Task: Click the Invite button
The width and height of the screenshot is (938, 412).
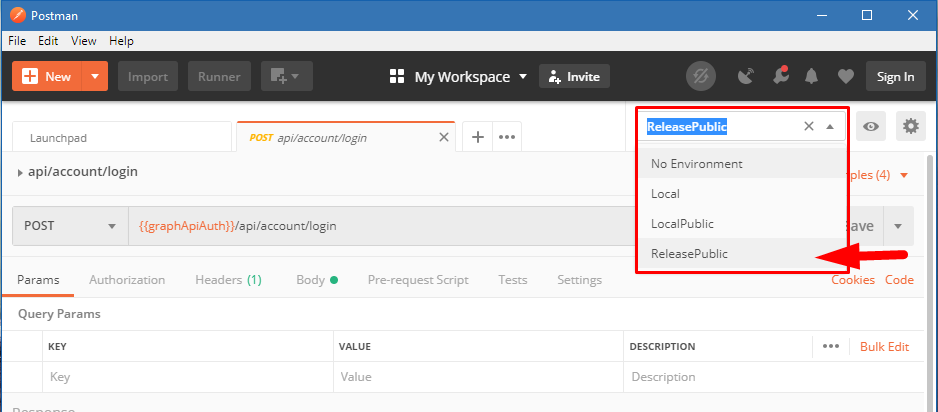Action: coord(574,77)
